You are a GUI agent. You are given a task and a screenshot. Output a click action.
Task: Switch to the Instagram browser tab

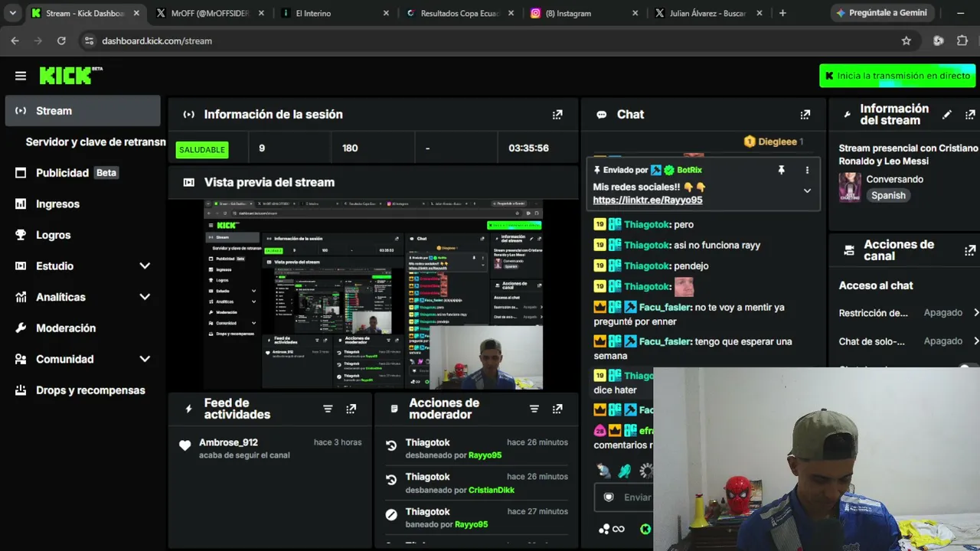click(x=585, y=13)
